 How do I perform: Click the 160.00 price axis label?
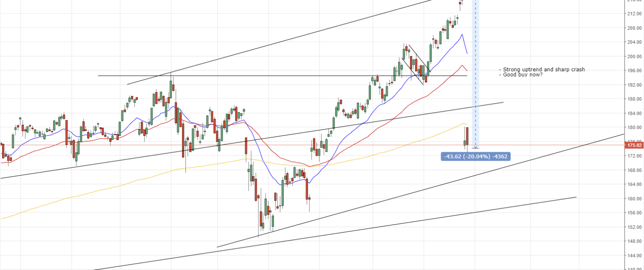634,199
